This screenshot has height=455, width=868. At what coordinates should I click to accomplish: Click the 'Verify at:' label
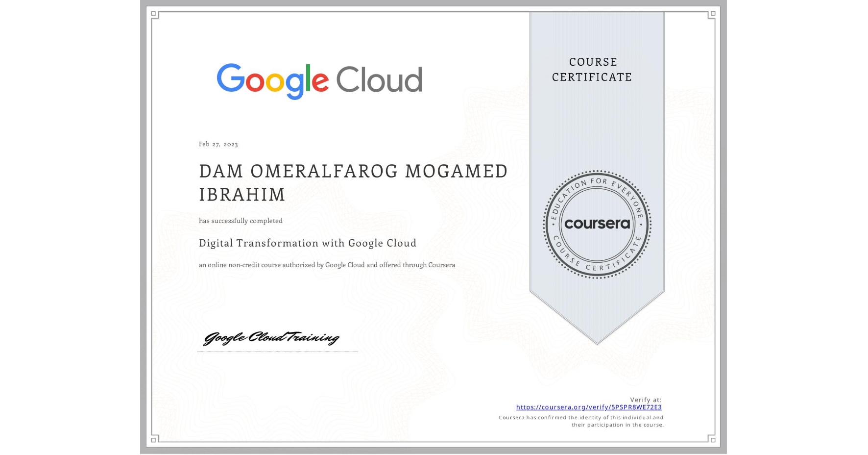[x=645, y=399]
